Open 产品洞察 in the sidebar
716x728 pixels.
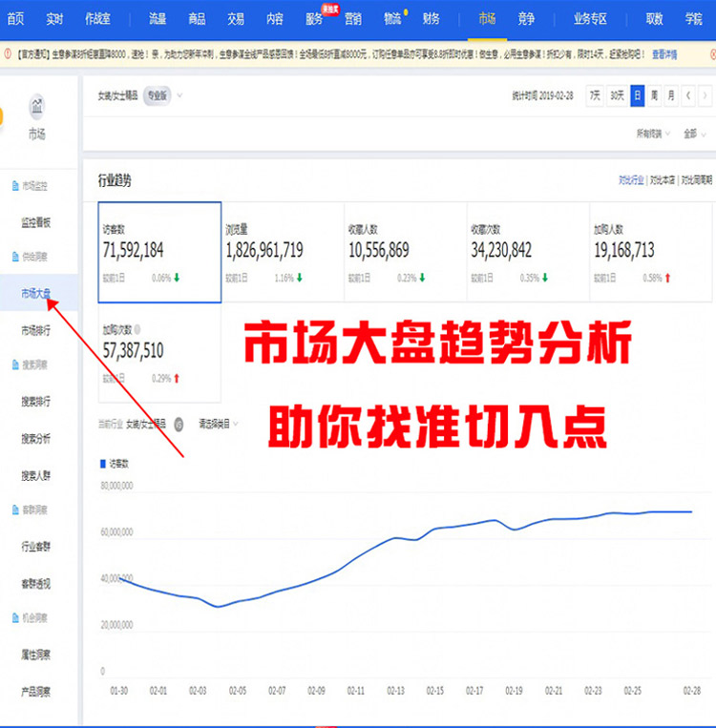[x=35, y=692]
